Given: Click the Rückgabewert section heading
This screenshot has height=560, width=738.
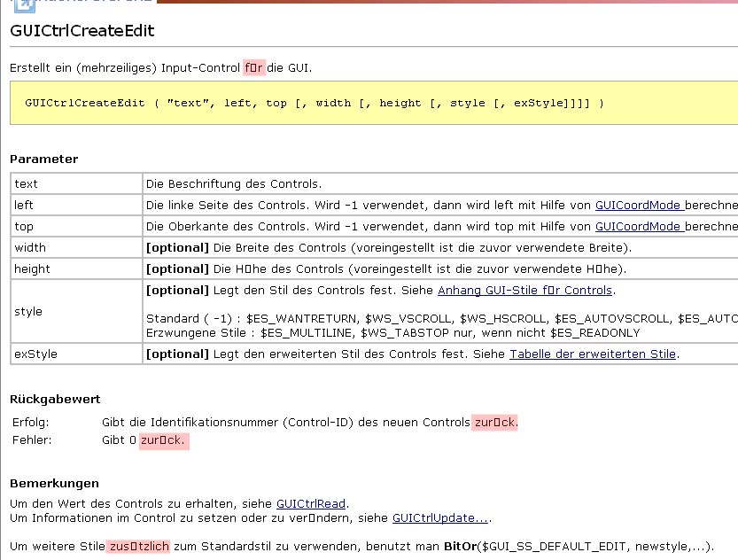Looking at the screenshot, I should pos(55,400).
